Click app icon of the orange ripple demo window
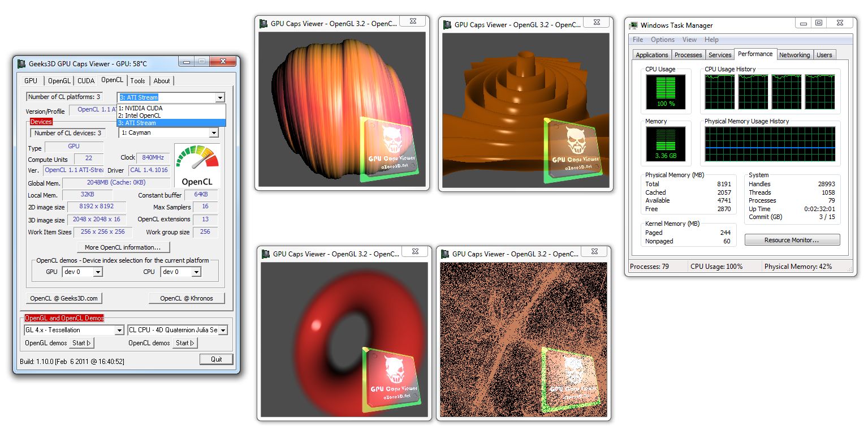 click(x=447, y=24)
